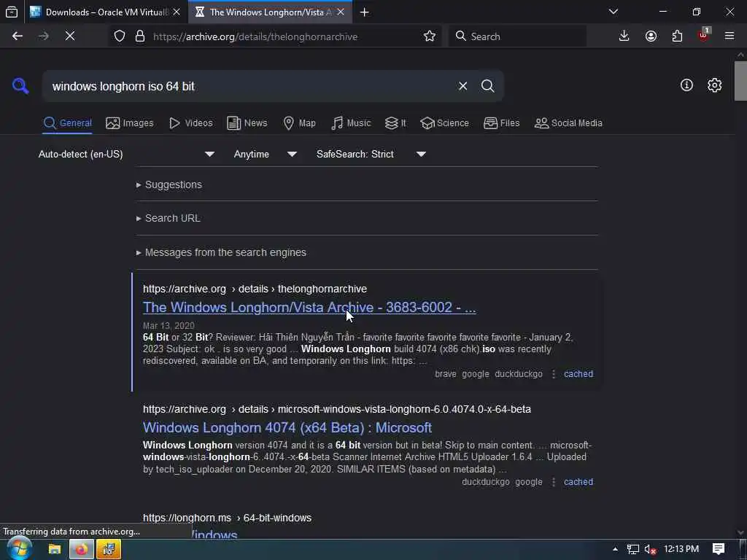Screen dimensions: 747x560
Task: Select the Science search category
Action: 445,122
